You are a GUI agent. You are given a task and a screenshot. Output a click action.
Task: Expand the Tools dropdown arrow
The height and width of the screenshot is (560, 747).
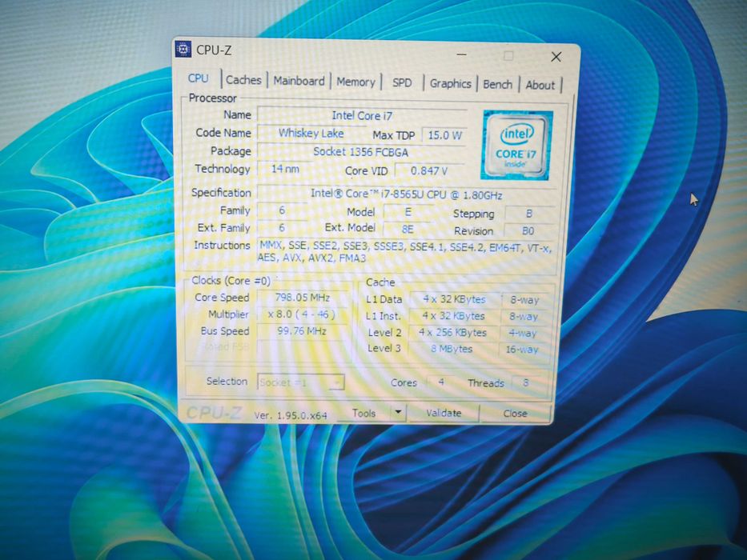tap(398, 412)
